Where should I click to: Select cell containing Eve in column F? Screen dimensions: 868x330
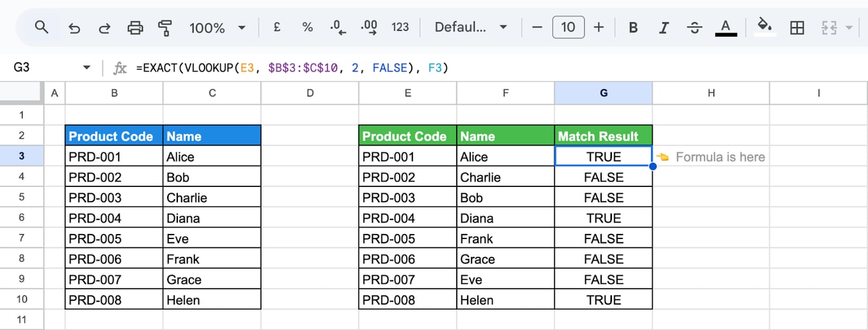(x=506, y=279)
